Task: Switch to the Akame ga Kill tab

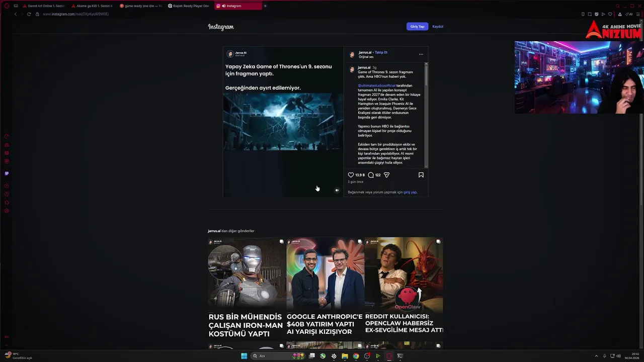Action: pyautogui.click(x=92, y=6)
